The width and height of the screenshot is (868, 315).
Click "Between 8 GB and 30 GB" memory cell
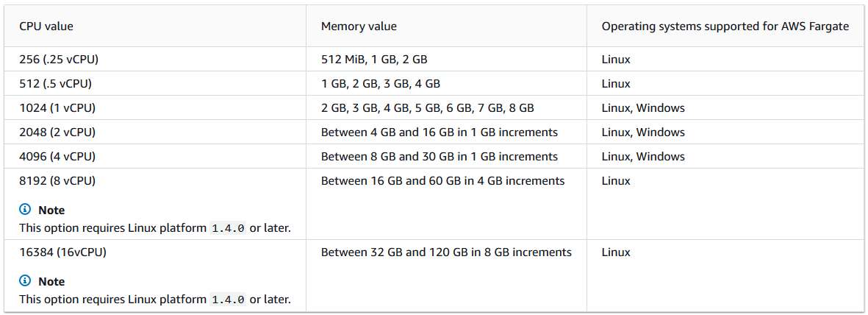[440, 157]
